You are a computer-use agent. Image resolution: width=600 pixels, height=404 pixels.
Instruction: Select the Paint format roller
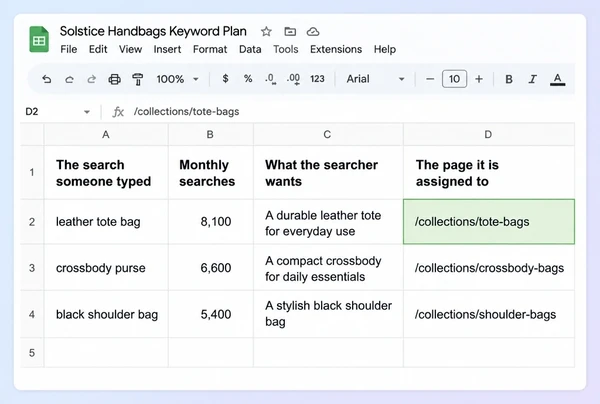coord(137,79)
